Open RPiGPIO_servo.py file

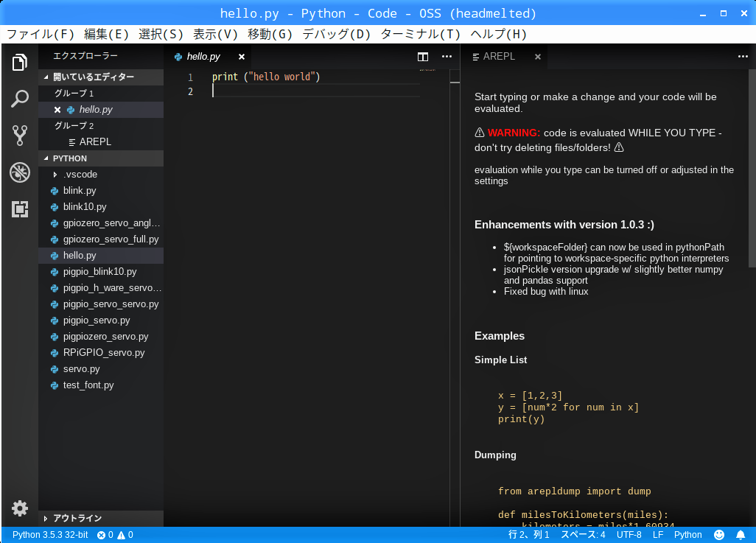click(x=101, y=353)
